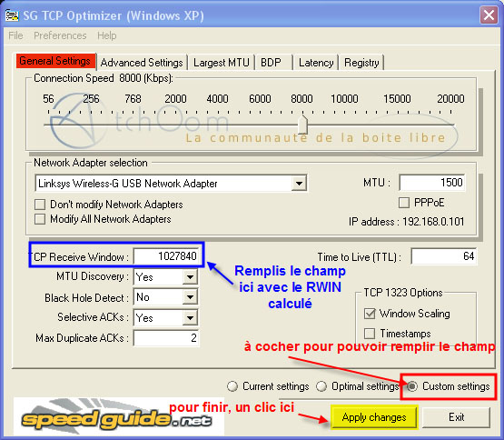Click the Apply changes button
The height and width of the screenshot is (440, 504).
(x=374, y=417)
